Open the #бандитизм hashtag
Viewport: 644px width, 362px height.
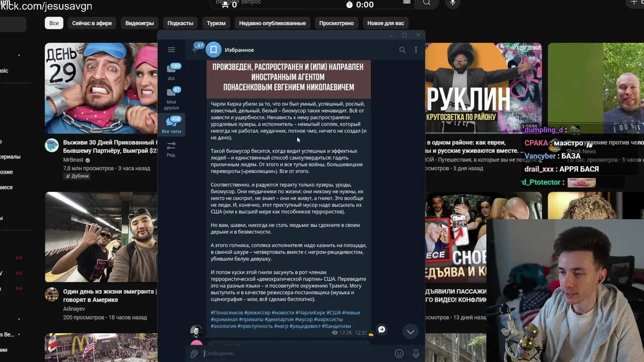point(337,326)
